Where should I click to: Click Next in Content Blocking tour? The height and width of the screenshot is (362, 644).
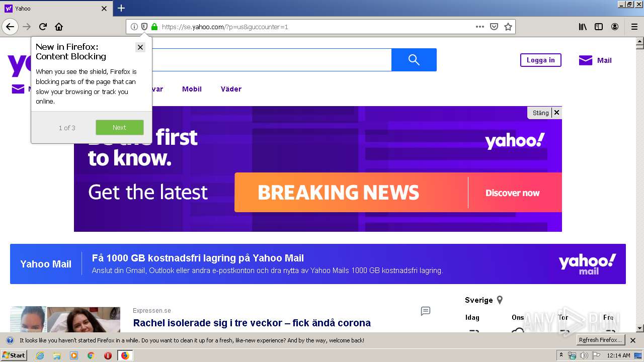[x=120, y=128]
